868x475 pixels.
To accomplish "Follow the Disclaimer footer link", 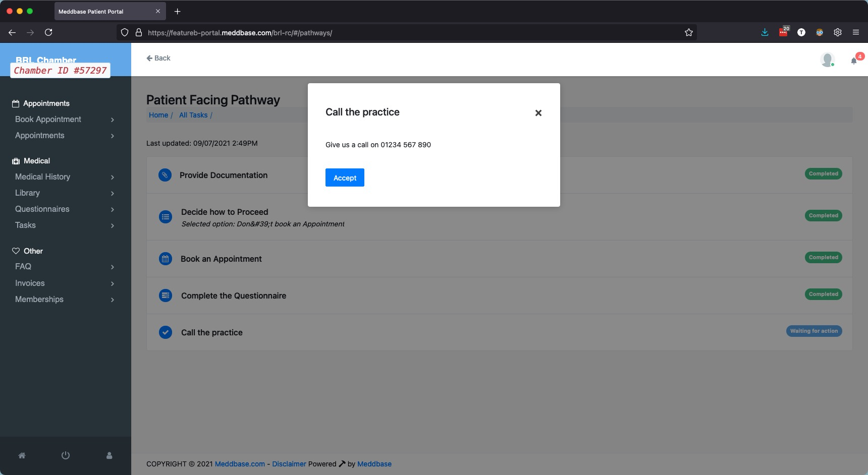I will click(x=289, y=464).
